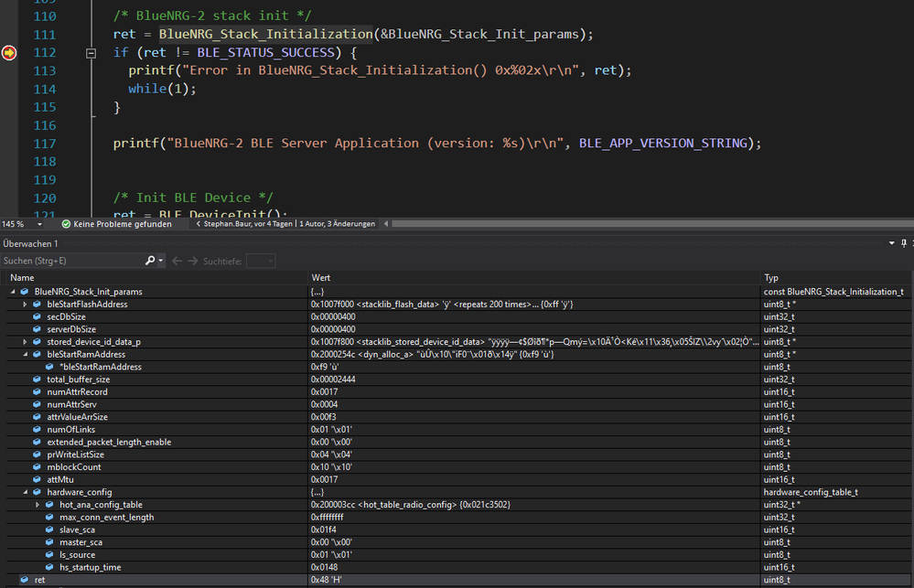Collapse the hardware_config node
Screen dimensions: 914x588
point(26,492)
